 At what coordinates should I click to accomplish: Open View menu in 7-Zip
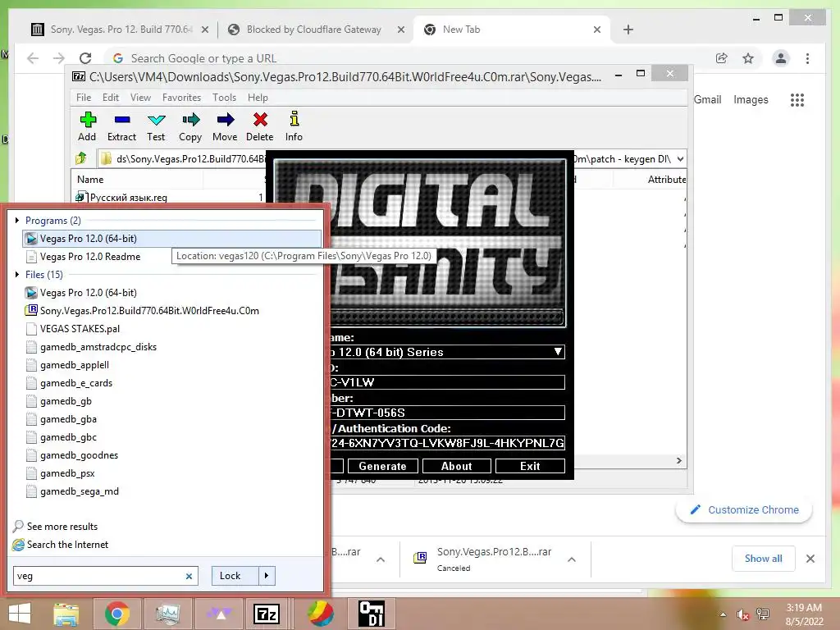point(140,98)
